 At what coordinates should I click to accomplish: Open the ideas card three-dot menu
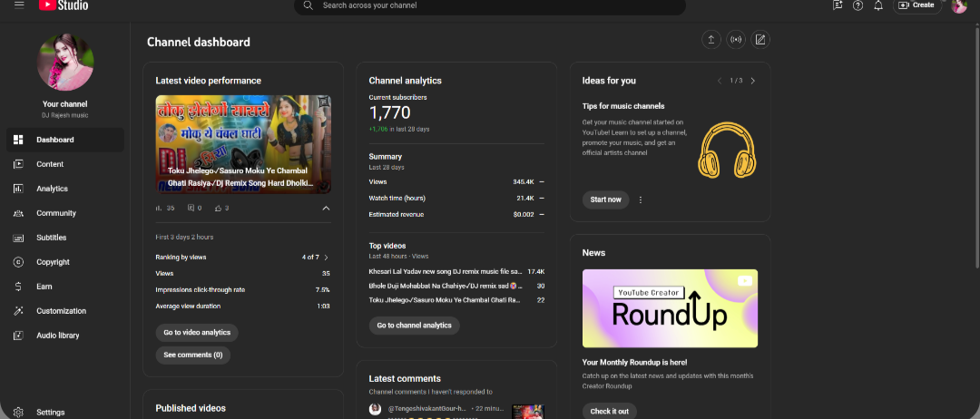pos(641,200)
